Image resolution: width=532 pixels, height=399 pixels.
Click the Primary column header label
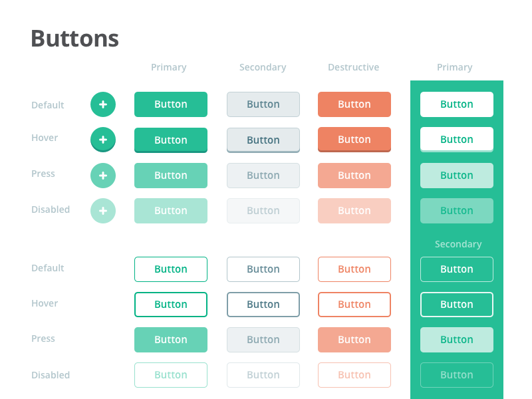168,67
